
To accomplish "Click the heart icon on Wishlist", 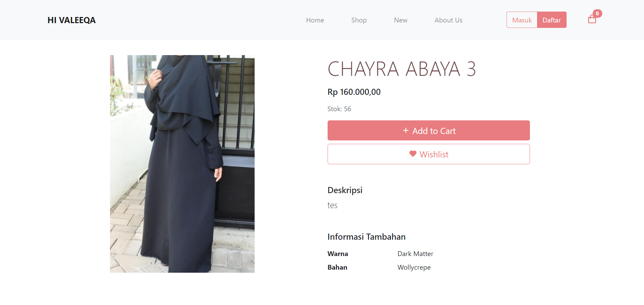I will (x=413, y=154).
